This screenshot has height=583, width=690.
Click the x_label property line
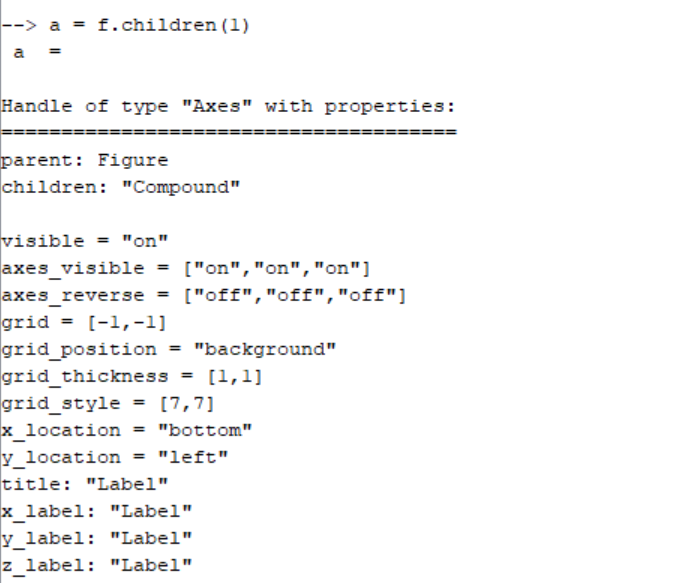tap(97, 512)
